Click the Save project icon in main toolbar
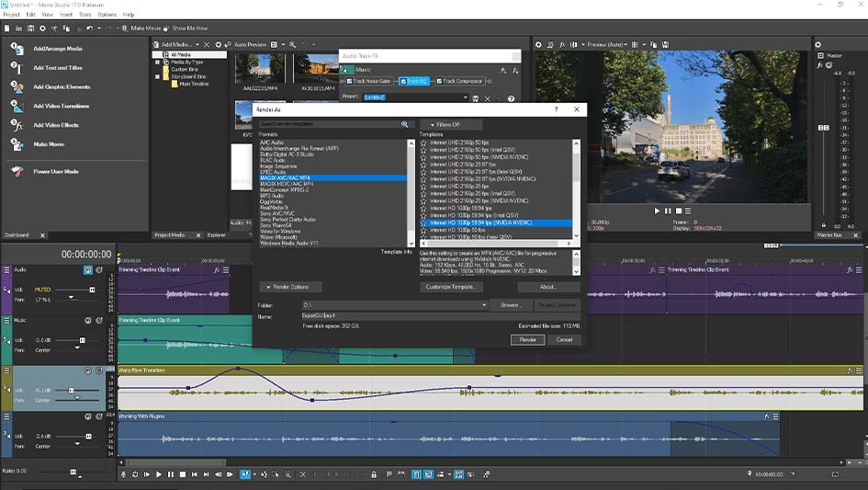 [30, 28]
